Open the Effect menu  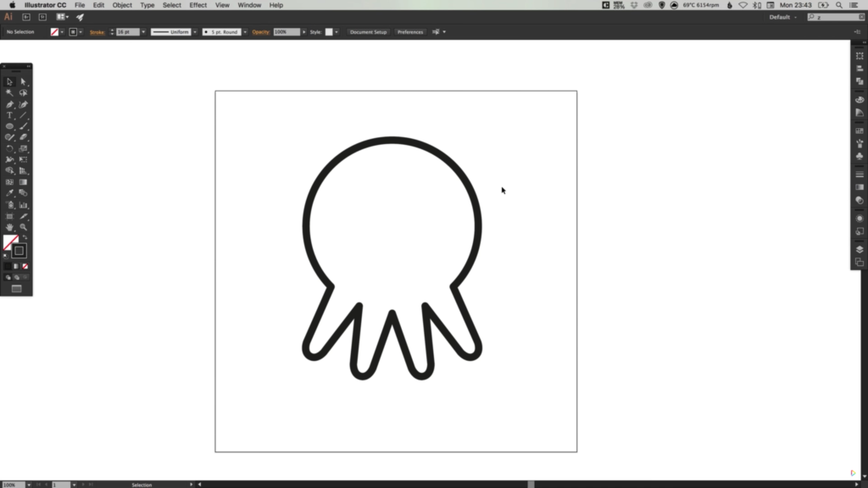(x=198, y=5)
